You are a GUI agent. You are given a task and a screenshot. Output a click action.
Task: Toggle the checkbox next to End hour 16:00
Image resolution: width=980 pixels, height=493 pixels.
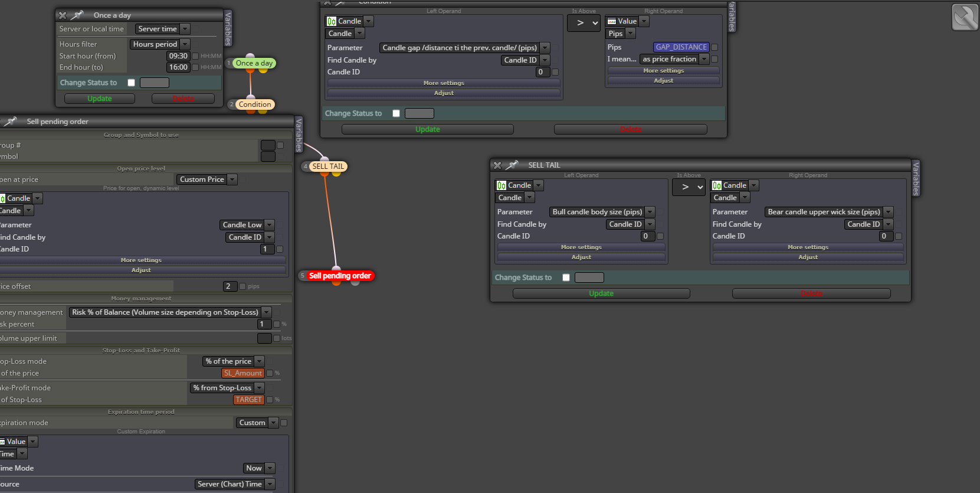195,67
